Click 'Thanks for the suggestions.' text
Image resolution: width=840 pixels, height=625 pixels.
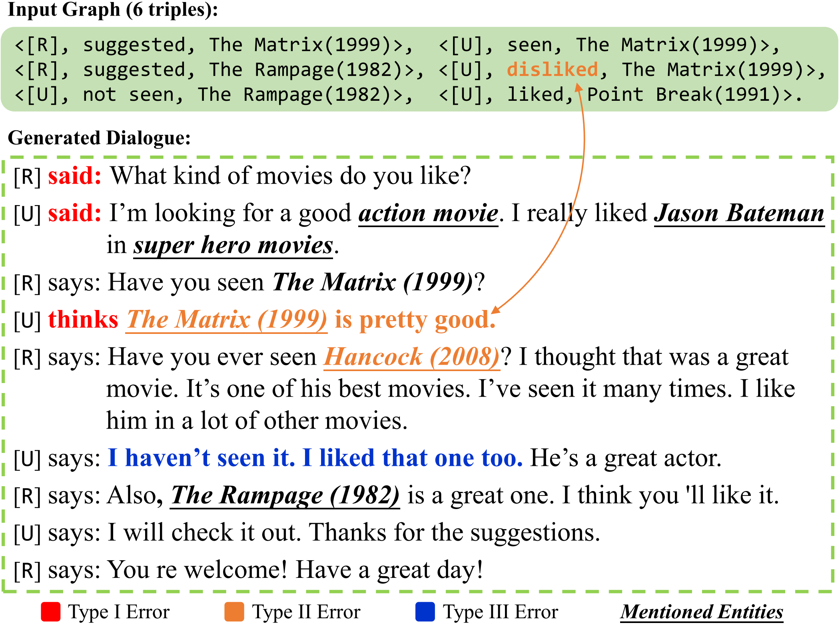[x=455, y=533]
